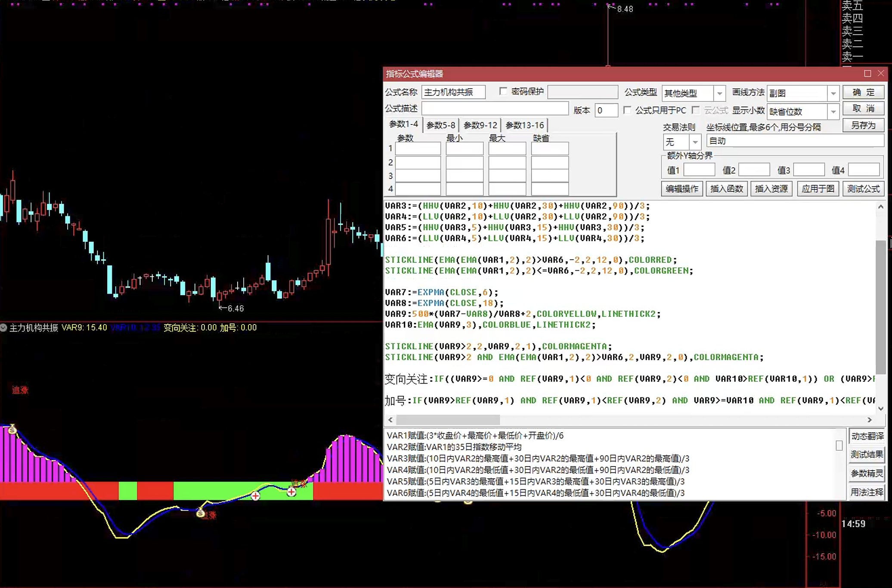Click the indicator dropdown icon beside 主力机构共振
This screenshot has width=892, height=588.
pyautogui.click(x=3, y=328)
